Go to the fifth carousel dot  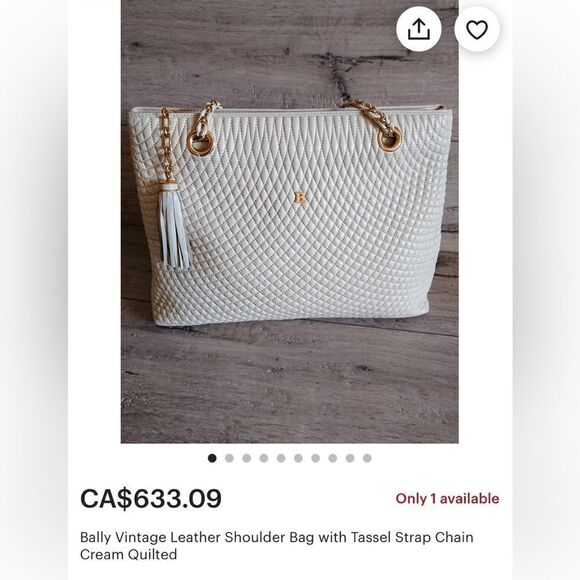click(281, 458)
